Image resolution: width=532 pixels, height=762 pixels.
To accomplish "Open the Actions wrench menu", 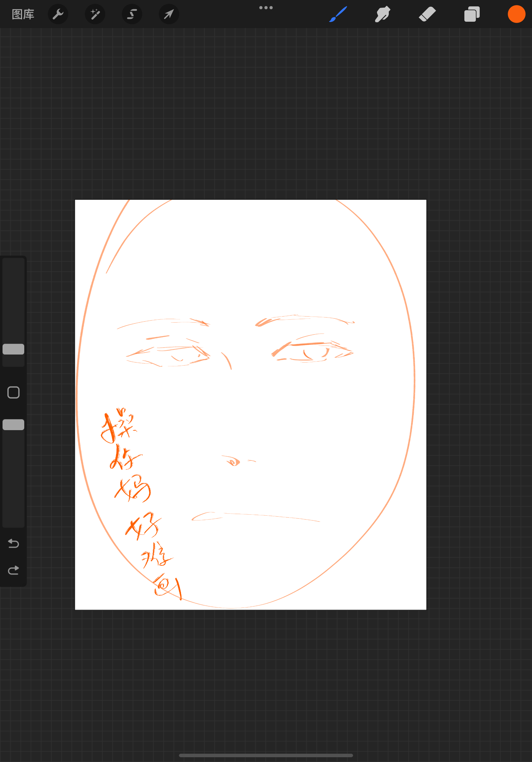I will coord(58,14).
